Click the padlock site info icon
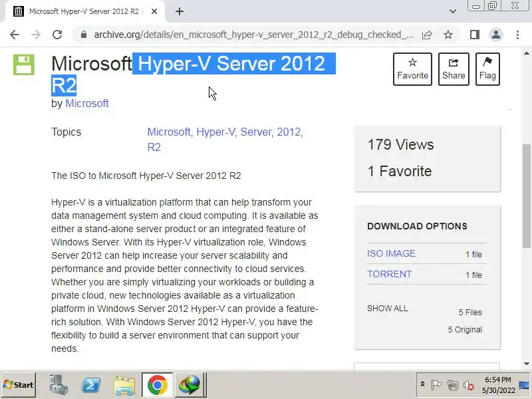 [x=84, y=35]
